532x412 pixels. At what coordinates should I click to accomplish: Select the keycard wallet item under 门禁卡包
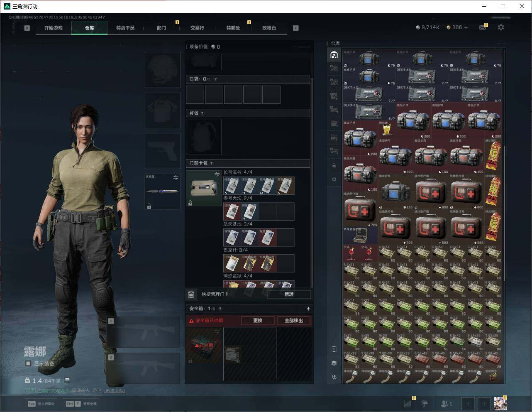pos(204,188)
